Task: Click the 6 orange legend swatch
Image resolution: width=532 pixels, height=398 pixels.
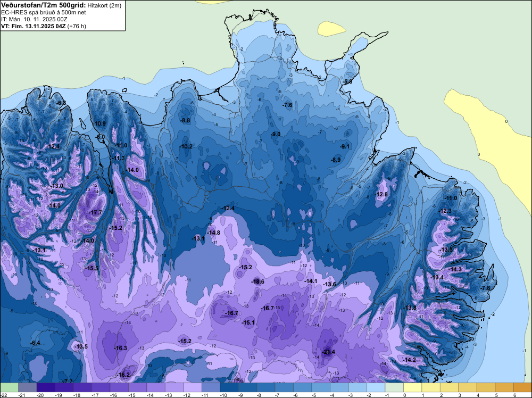Action: [x=522, y=387]
